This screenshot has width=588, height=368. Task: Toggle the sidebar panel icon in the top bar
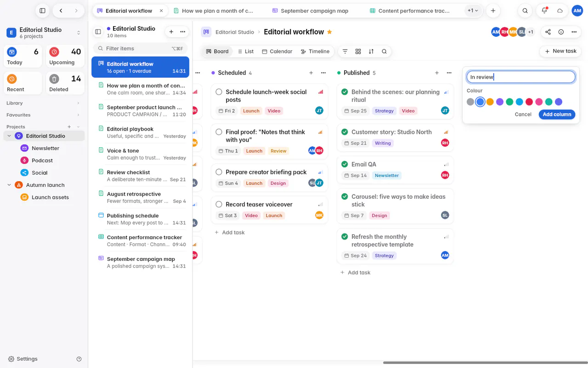42,11
